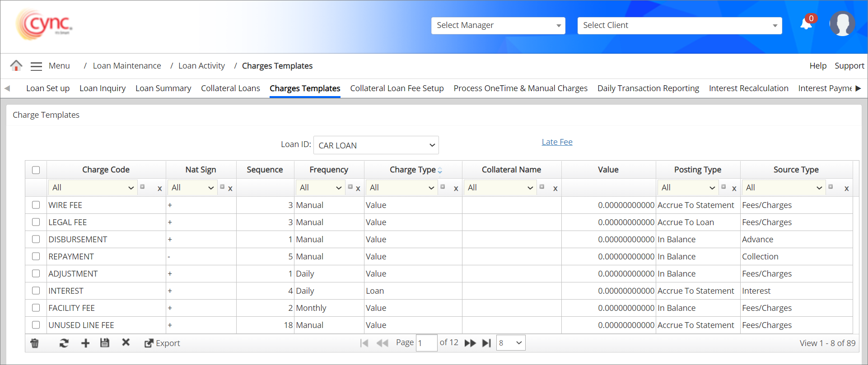Expand the Loan ID dropdown
Image resolution: width=868 pixels, height=365 pixels.
coord(376,145)
